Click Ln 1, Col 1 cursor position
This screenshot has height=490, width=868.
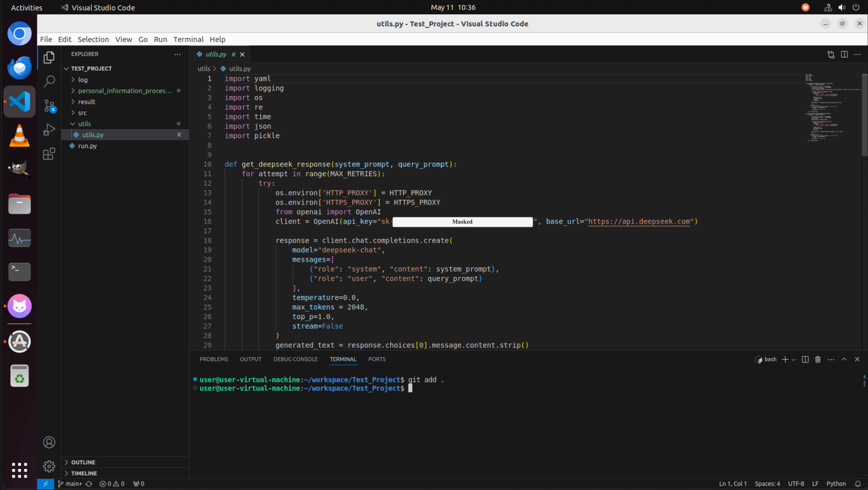point(733,484)
